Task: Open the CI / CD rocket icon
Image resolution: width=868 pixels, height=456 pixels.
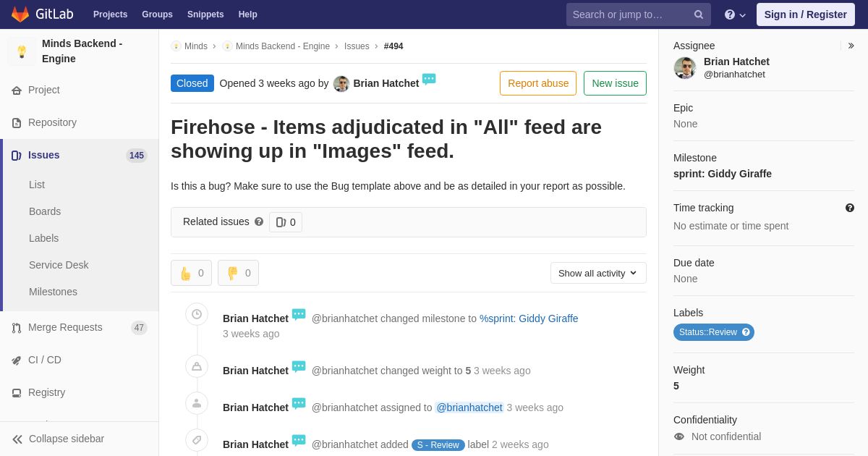Action: click(17, 360)
